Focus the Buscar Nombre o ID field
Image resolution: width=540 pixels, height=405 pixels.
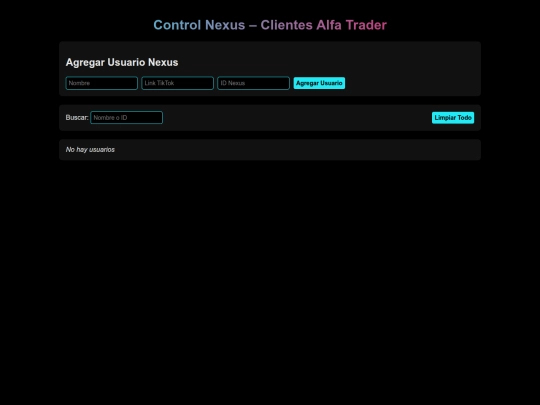(x=126, y=117)
